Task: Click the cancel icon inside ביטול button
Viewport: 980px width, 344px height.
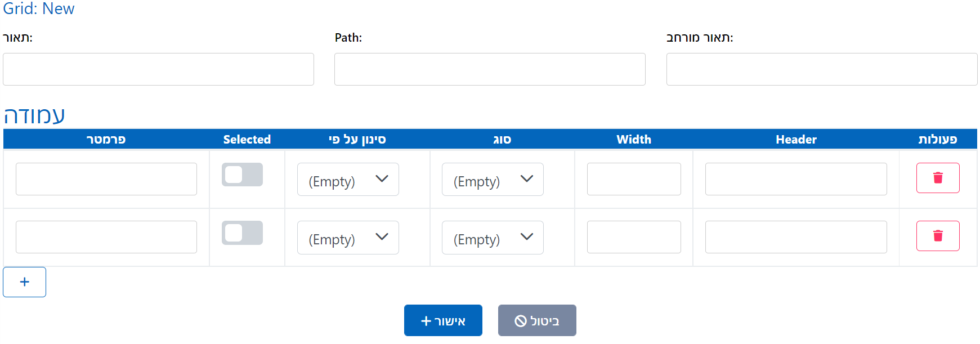Action: [520, 320]
